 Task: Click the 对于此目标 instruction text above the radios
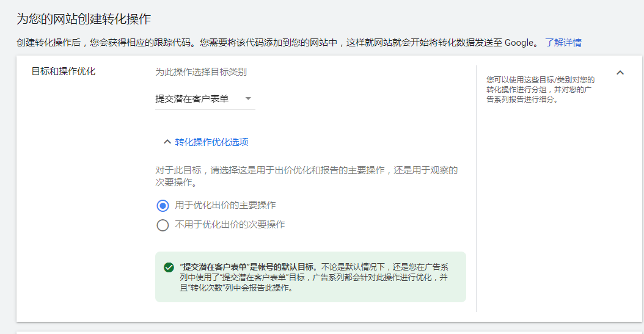point(306,176)
